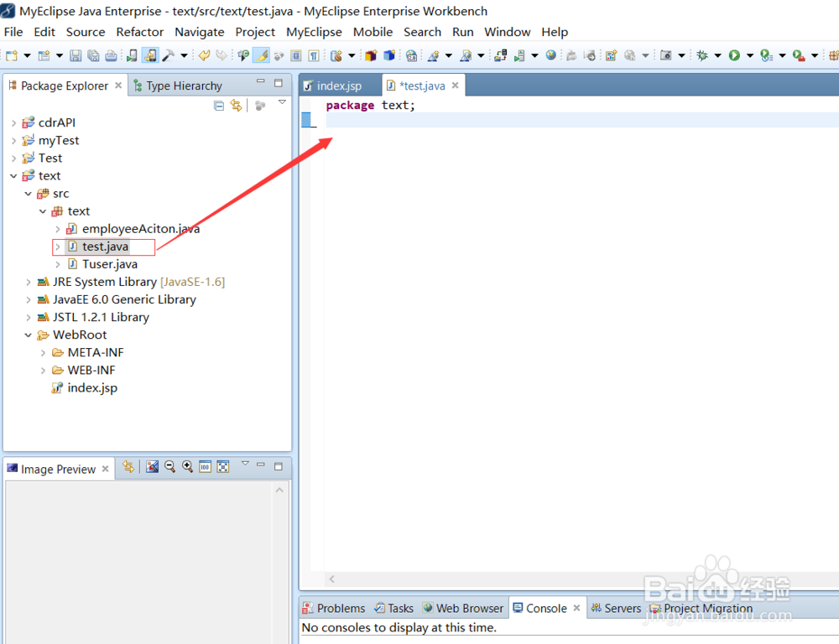Open the Navigate menu

click(199, 32)
